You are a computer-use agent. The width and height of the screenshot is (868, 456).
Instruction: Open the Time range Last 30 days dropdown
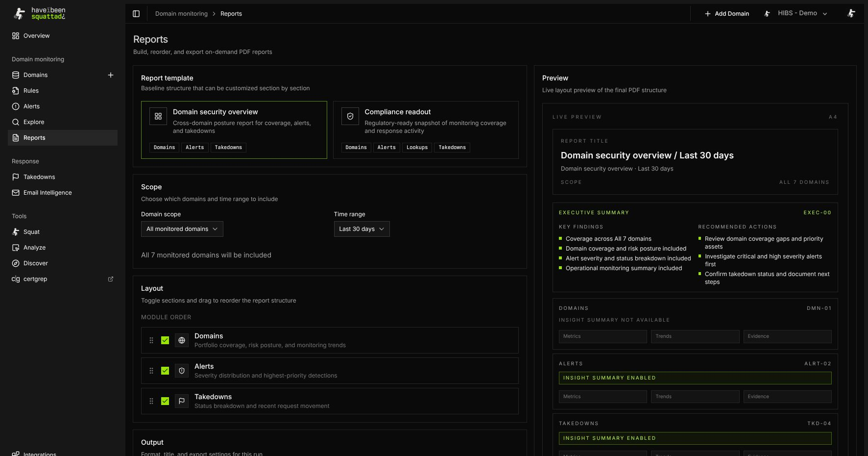(x=362, y=229)
